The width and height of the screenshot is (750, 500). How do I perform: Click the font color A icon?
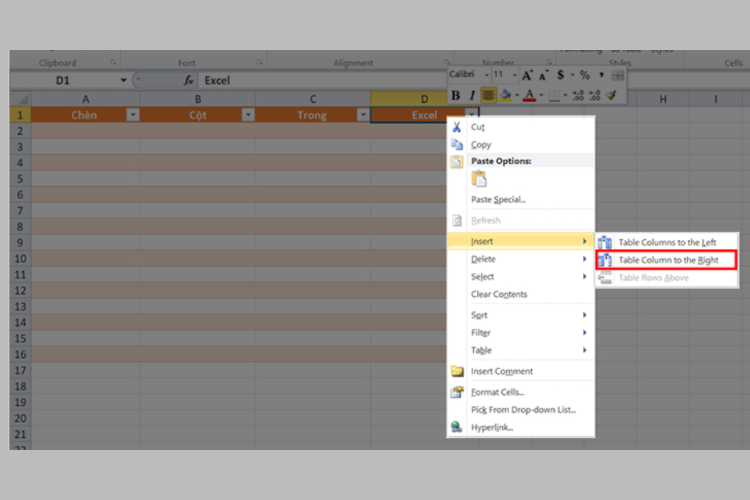click(529, 95)
